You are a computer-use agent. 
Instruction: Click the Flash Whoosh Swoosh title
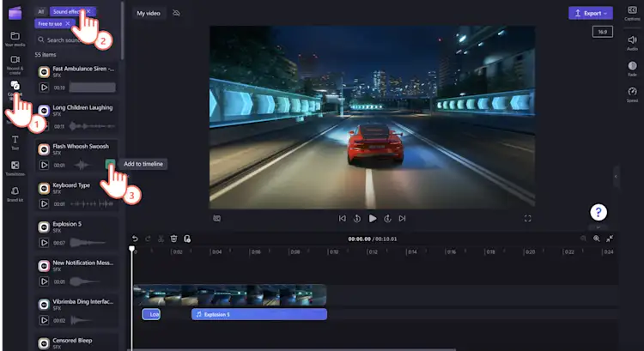(x=81, y=146)
